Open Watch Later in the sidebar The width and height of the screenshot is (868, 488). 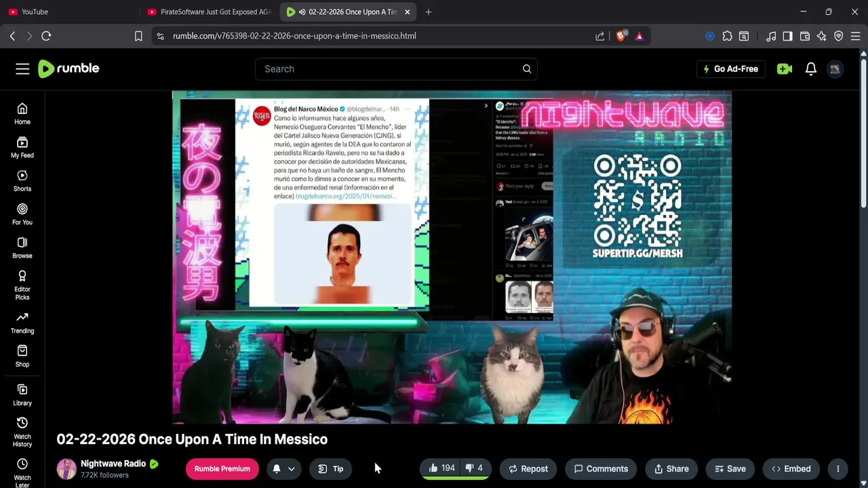[x=22, y=473]
